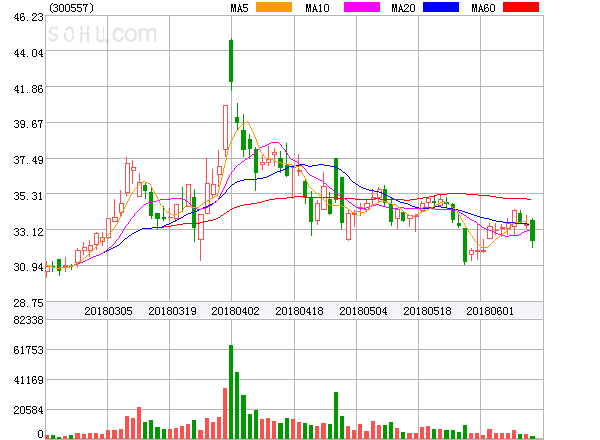
Task: Click the 82338 volume axis label
Action: click(x=29, y=320)
